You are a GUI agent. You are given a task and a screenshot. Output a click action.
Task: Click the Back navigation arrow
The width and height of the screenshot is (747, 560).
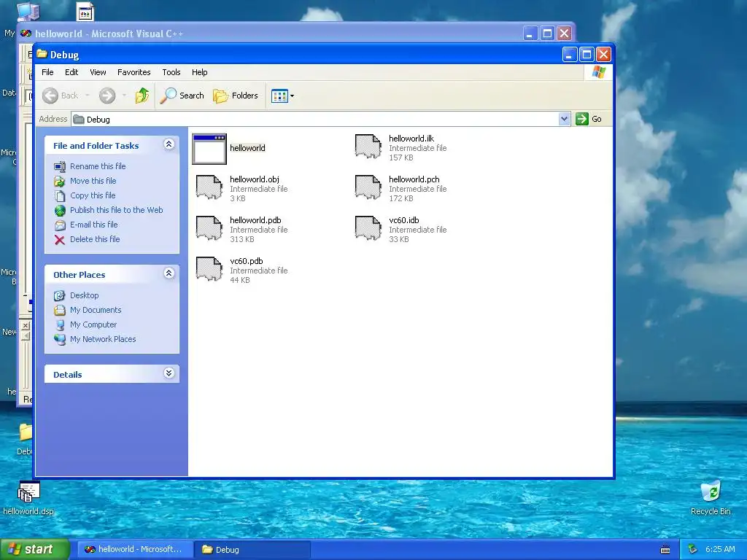point(50,96)
